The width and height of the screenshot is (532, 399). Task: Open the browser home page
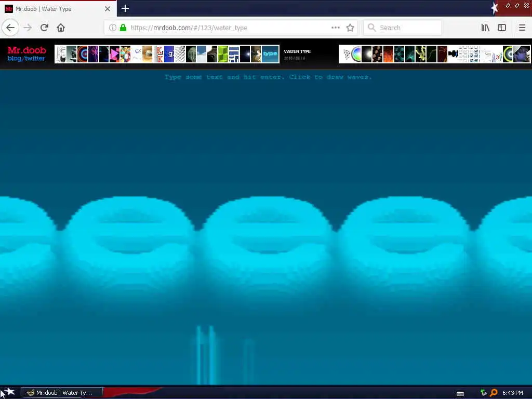coord(61,28)
